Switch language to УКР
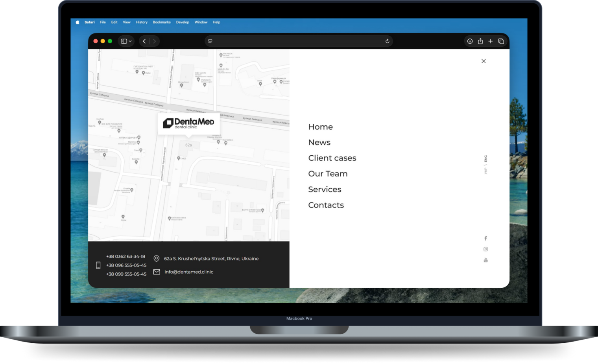 (485, 171)
